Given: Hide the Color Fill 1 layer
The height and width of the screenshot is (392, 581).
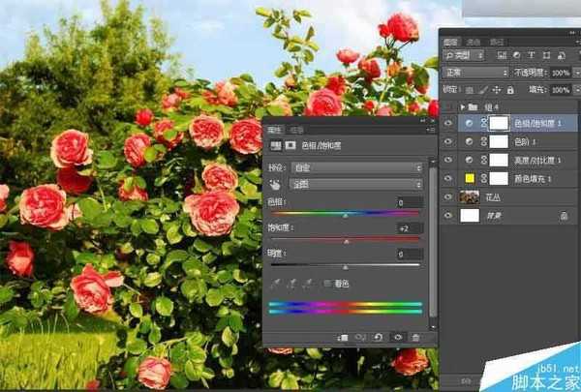Looking at the screenshot, I should point(448,179).
